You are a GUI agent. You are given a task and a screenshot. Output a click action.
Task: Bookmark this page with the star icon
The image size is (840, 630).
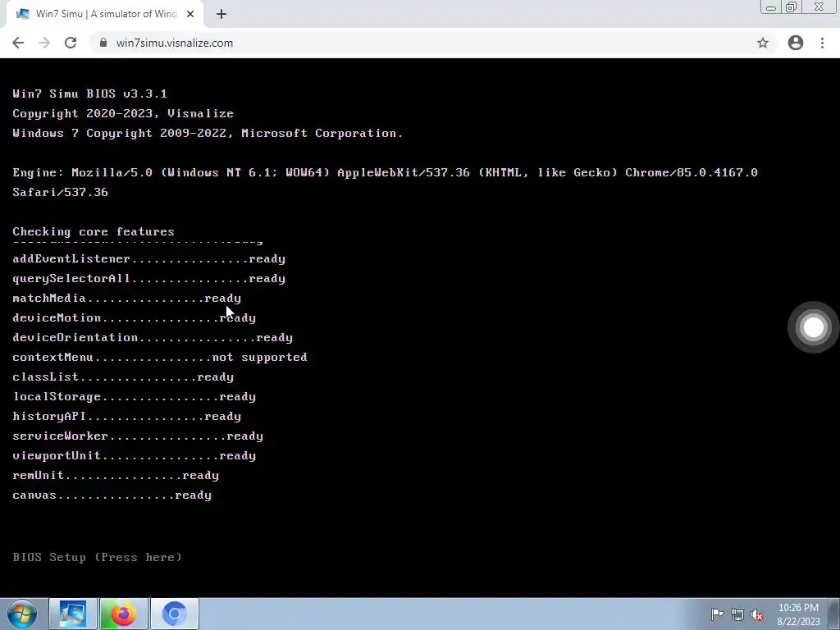[763, 43]
